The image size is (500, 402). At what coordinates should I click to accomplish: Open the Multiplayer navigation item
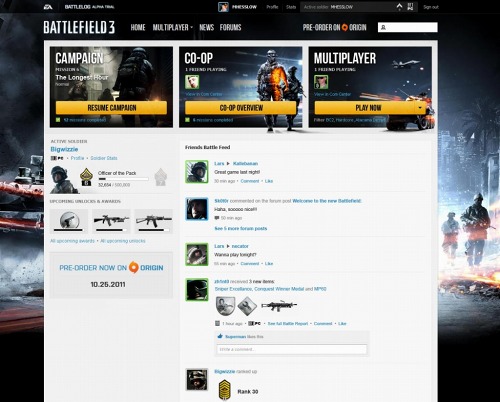click(171, 27)
